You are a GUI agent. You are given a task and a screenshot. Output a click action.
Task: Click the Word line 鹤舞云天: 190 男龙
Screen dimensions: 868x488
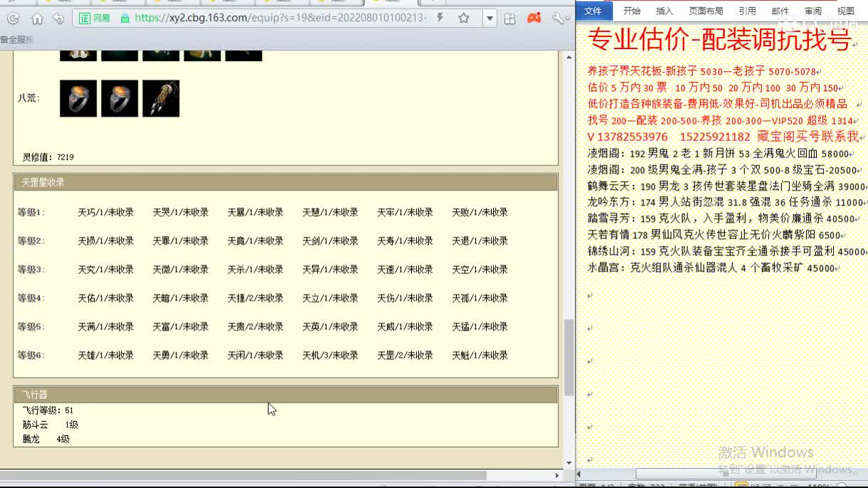point(726,186)
